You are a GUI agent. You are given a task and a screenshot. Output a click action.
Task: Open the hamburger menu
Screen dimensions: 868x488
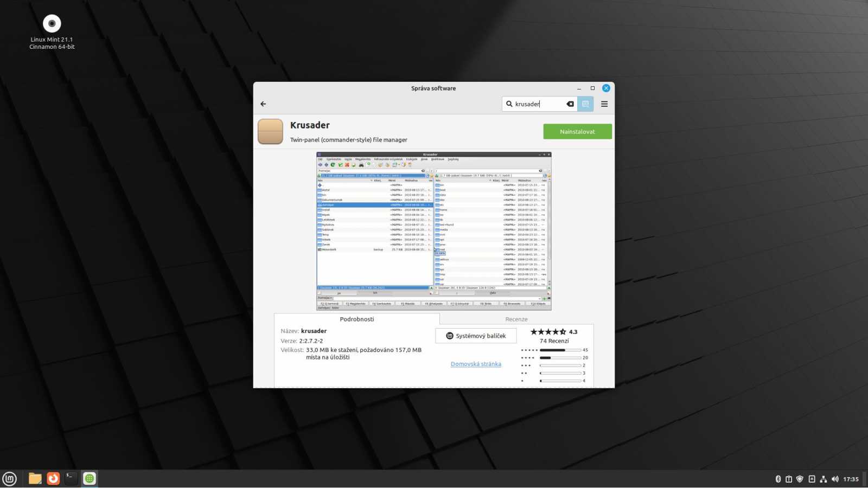[604, 104]
